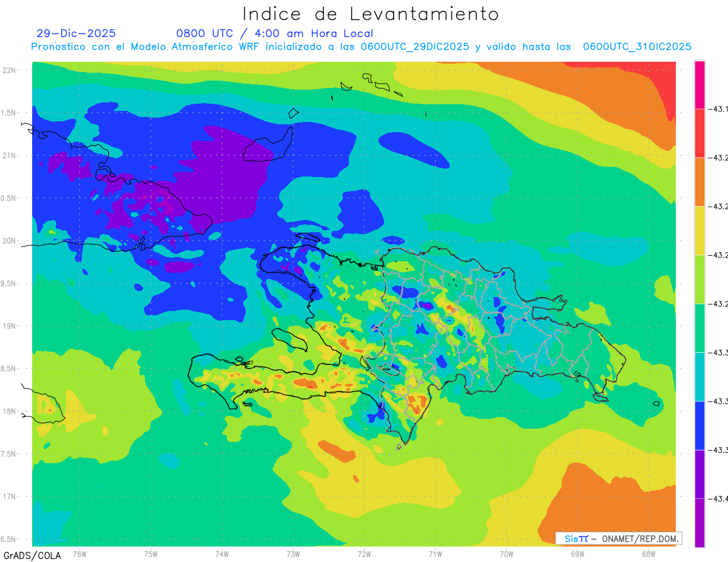Click the '0.5N' latitude axis label
Image resolution: width=728 pixels, height=562 pixels.
(9, 198)
